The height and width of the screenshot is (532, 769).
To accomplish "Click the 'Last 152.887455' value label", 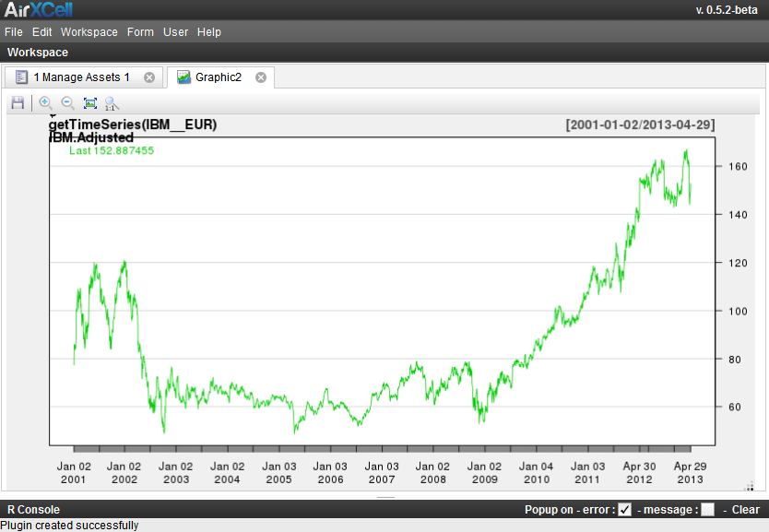I will click(x=112, y=150).
